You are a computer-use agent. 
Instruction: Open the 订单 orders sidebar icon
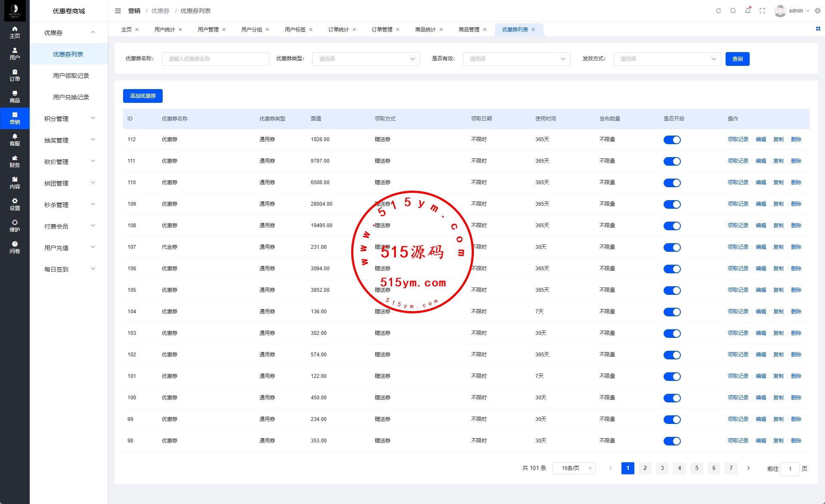point(15,75)
